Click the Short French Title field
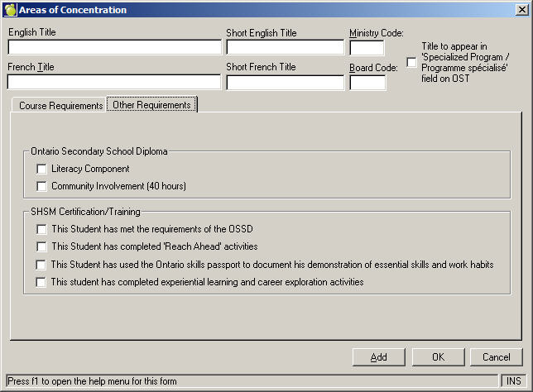This screenshot has width=533, height=392. pyautogui.click(x=285, y=82)
